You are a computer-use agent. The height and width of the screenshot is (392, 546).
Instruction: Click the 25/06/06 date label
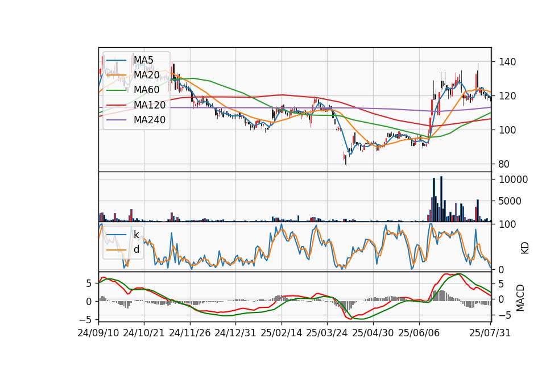(419, 333)
